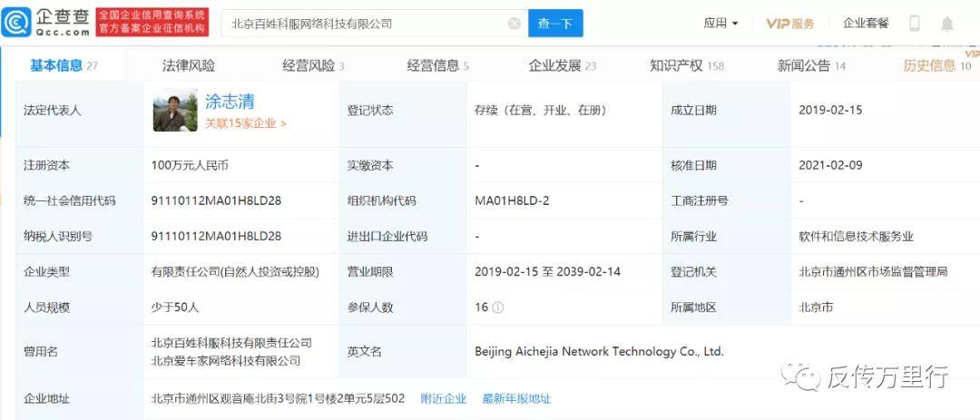The width and height of the screenshot is (980, 420).
Task: Select former name 北京爱车家网络科技有限公司
Action: point(226,361)
